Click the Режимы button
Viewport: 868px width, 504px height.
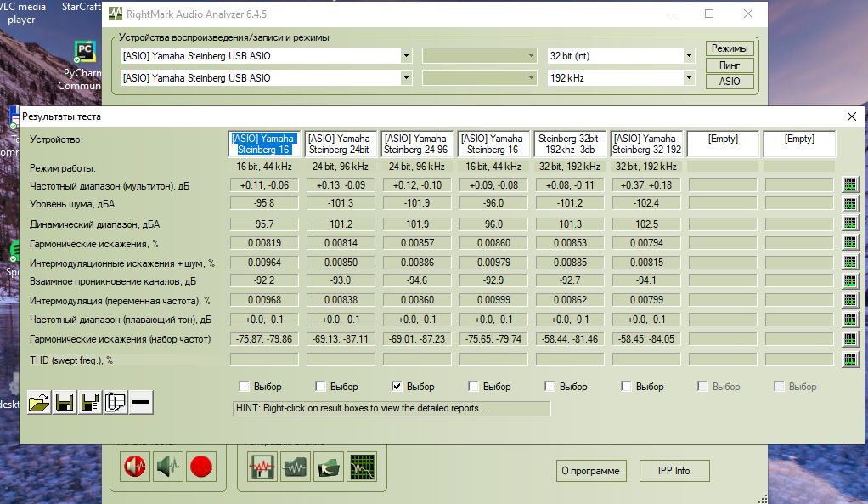[730, 48]
